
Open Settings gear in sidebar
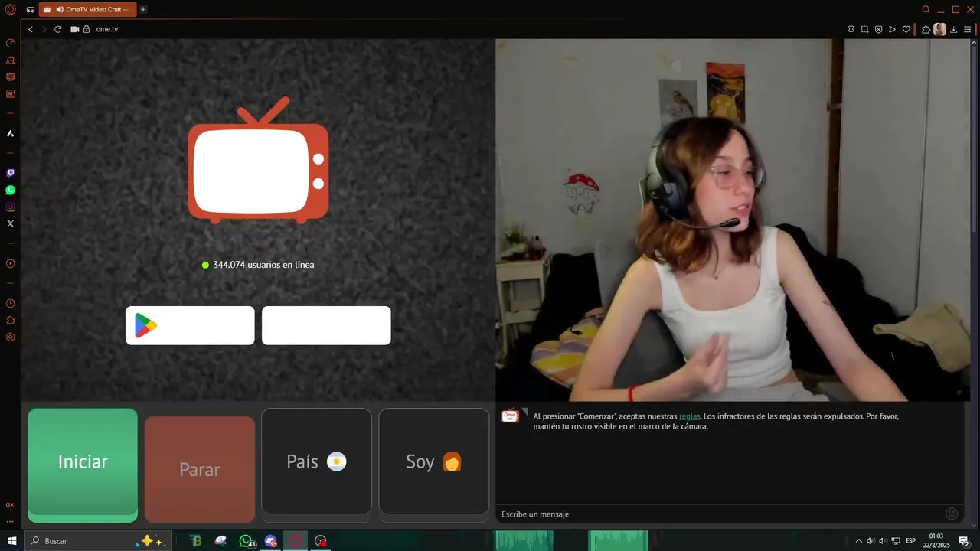pos(11,337)
